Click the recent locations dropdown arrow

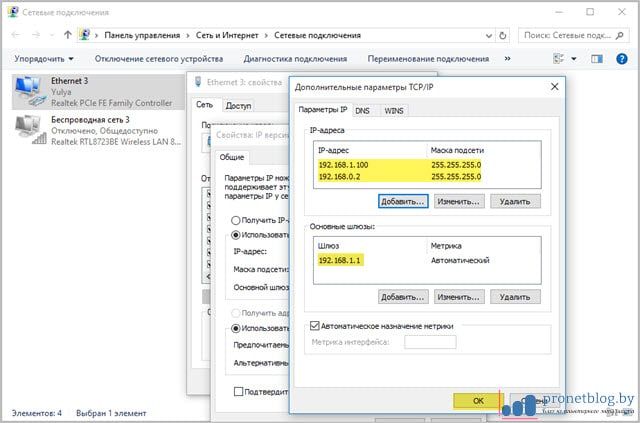pos(51,36)
